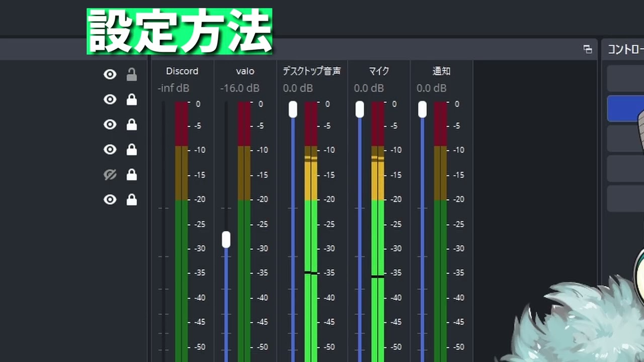Show the hidden source via crossed-out eye icon
644x362 pixels.
click(110, 174)
